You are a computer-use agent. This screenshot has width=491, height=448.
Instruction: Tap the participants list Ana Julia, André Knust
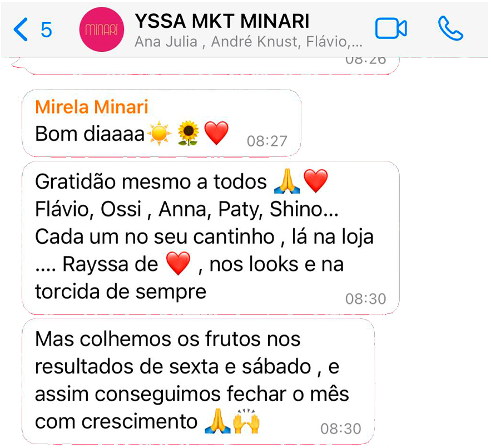[249, 42]
